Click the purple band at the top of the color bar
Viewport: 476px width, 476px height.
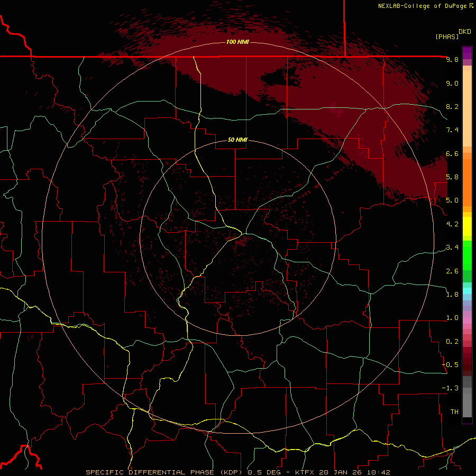(467, 53)
